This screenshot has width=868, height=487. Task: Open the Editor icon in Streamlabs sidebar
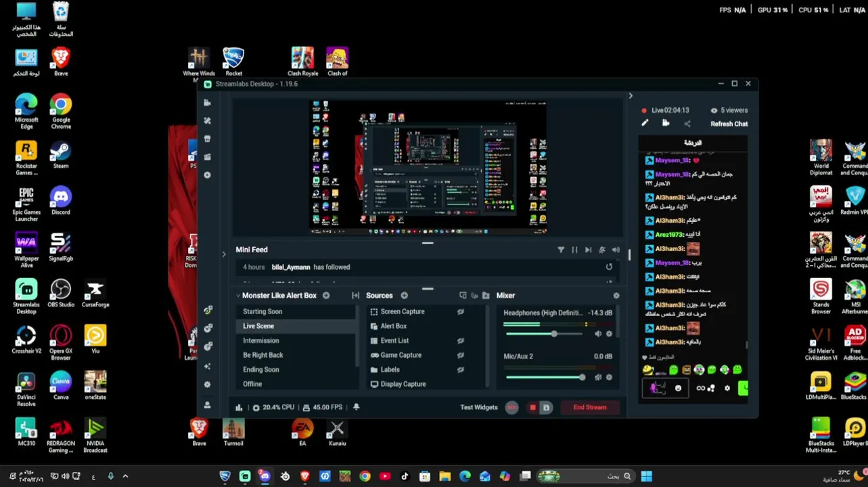click(x=207, y=103)
